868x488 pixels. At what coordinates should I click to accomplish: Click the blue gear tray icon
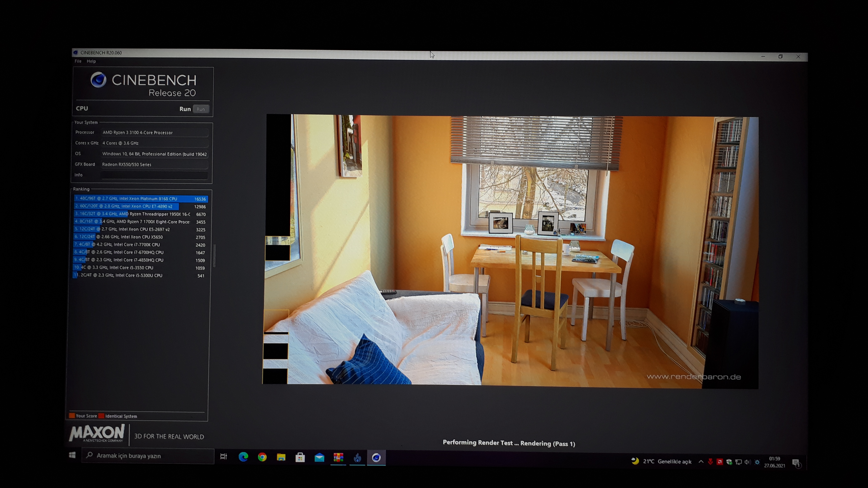click(757, 462)
